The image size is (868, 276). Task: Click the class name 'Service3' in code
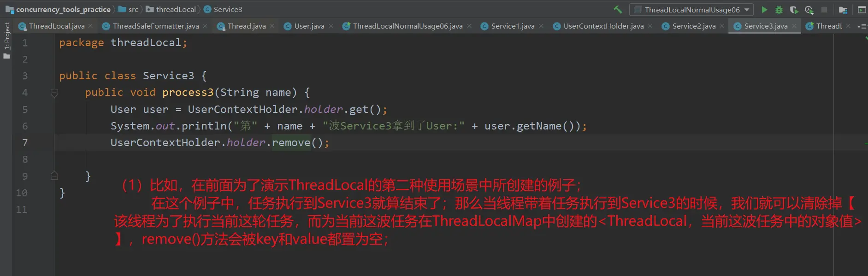(x=168, y=76)
